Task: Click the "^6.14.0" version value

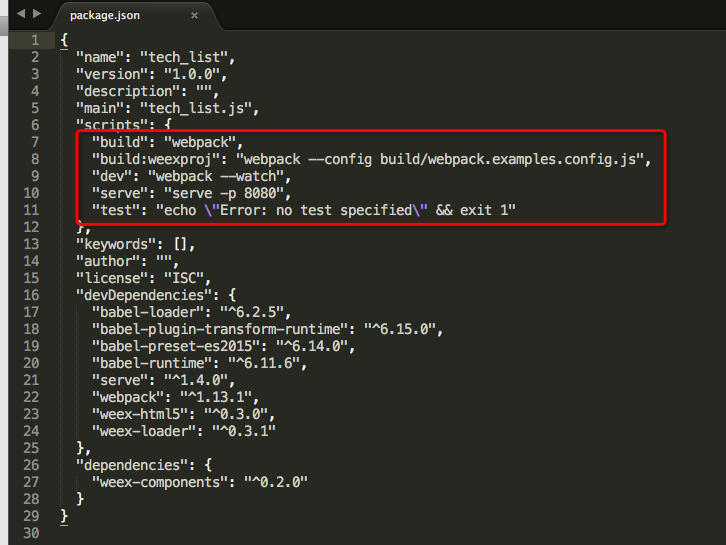Action: pyautogui.click(x=312, y=346)
